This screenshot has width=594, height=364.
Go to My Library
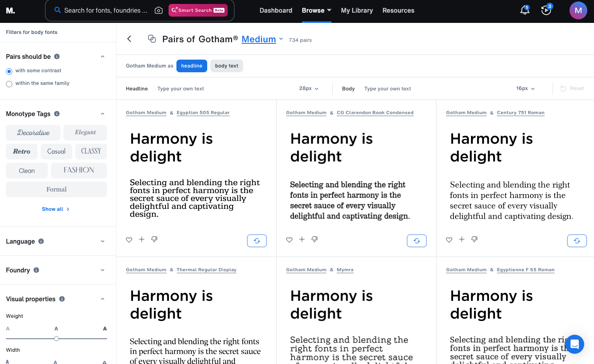pos(357,10)
